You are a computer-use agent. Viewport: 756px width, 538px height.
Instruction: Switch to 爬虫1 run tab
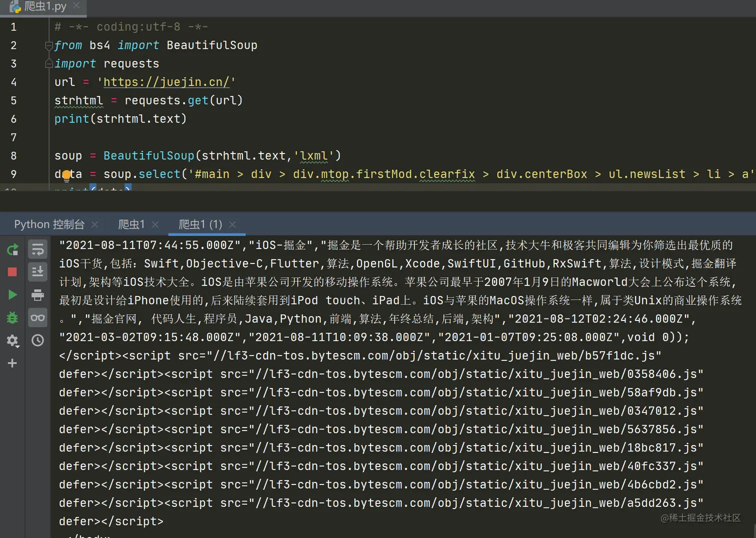pyautogui.click(x=131, y=224)
